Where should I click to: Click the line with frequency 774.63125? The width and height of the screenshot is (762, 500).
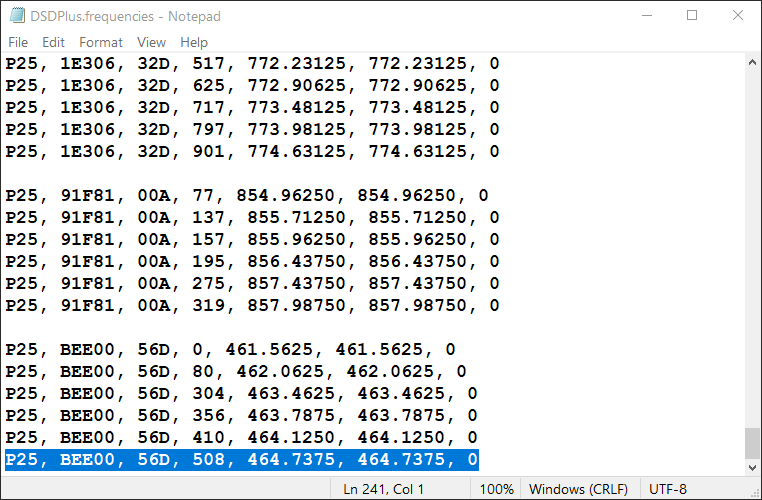point(252,152)
